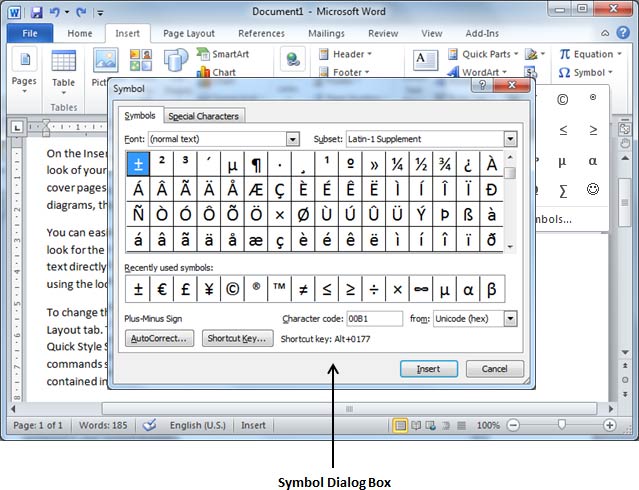Viewport: 639px width, 490px height.
Task: Pick the trademark sign from recent symbols
Action: (279, 289)
